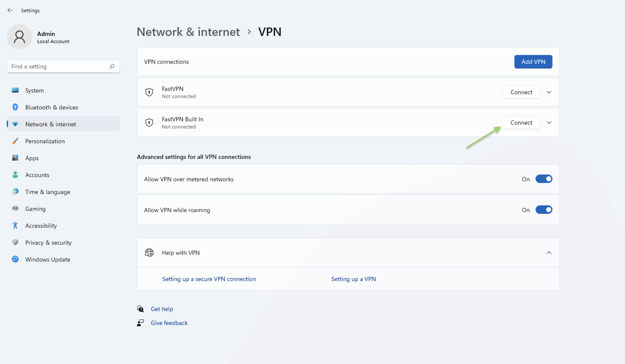Click the search magnifier icon
This screenshot has width=625, height=364.
[112, 66]
